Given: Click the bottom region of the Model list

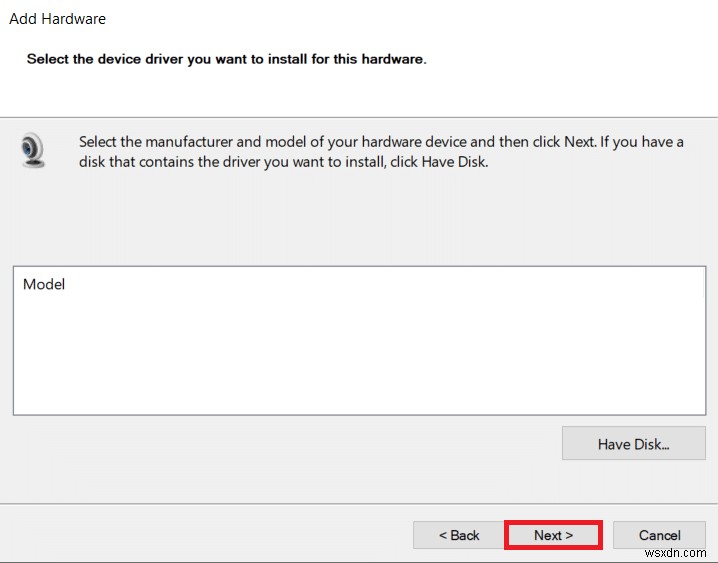Looking at the screenshot, I should click(360, 400).
